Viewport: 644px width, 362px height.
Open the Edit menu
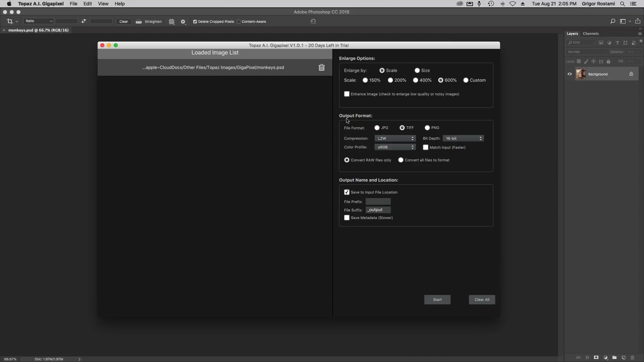(x=88, y=4)
